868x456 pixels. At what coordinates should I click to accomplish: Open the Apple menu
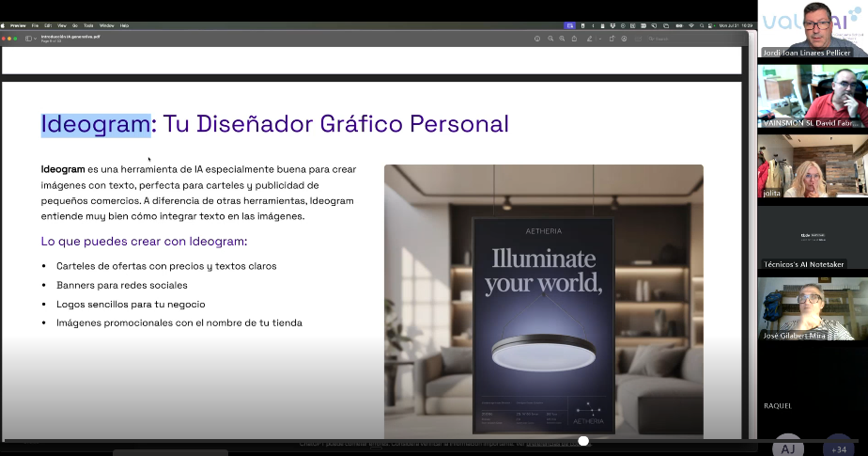pyautogui.click(x=3, y=25)
